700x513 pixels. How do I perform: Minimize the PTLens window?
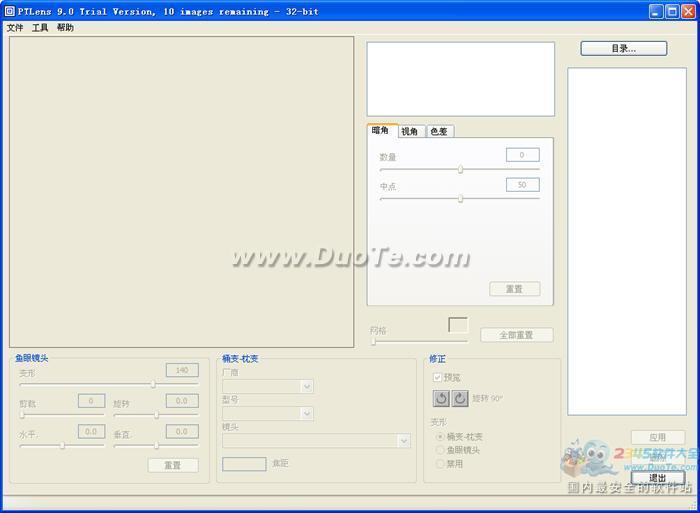click(x=656, y=11)
